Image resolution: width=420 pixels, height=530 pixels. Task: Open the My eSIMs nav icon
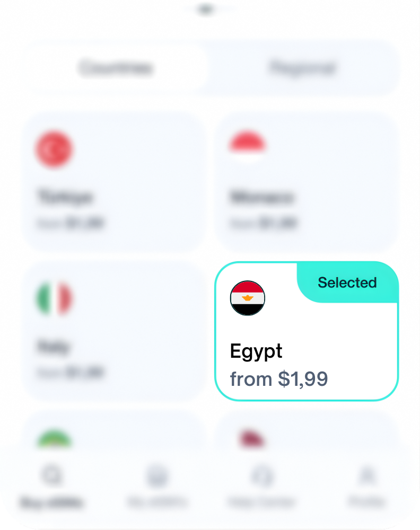(157, 477)
